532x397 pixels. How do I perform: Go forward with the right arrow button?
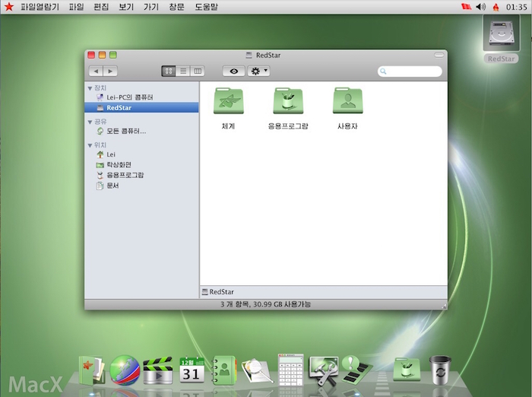tap(110, 71)
